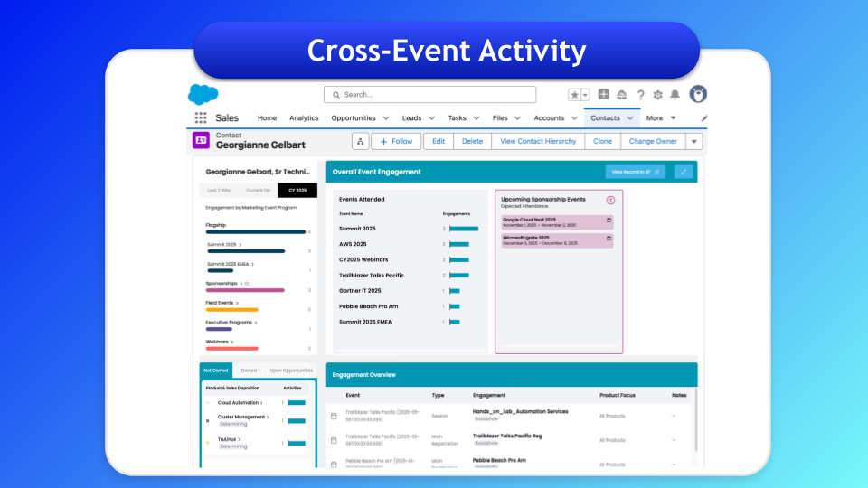Open the favorites list dropdown arrow
This screenshot has width=868, height=488.
click(x=585, y=95)
